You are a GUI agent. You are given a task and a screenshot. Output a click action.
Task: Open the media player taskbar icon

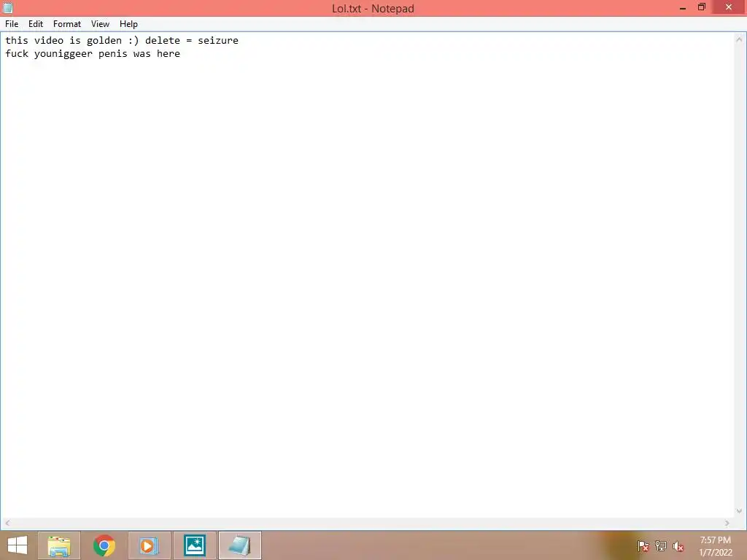149,545
